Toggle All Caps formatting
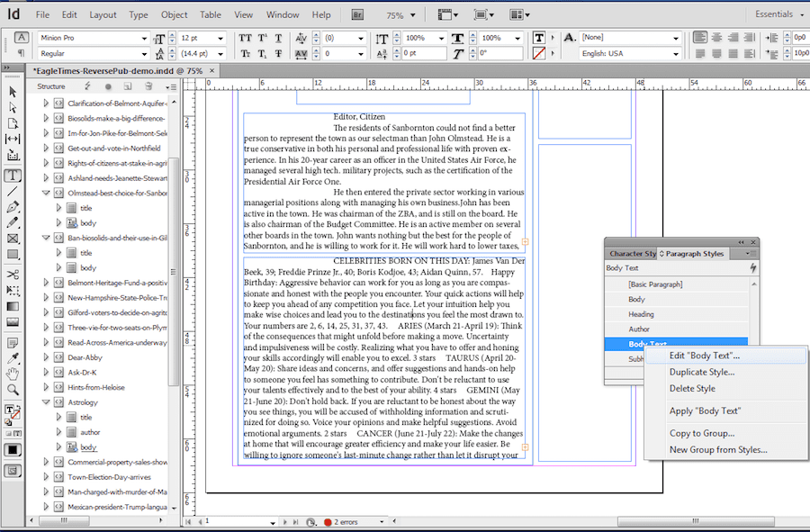 pyautogui.click(x=246, y=38)
